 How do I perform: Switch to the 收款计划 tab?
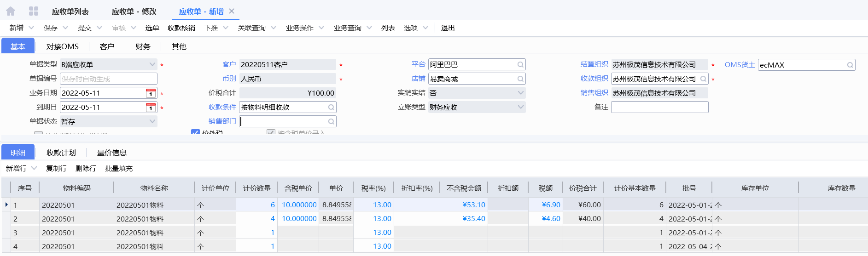pos(61,153)
